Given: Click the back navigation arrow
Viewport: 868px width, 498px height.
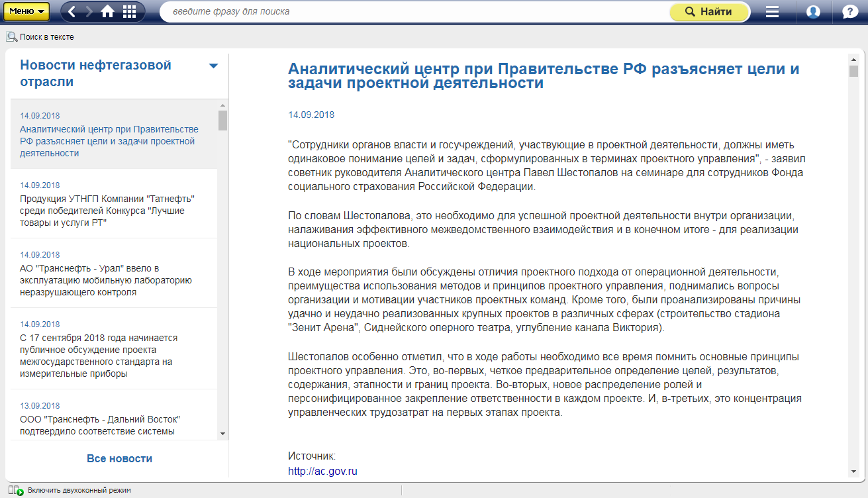Looking at the screenshot, I should 72,11.
